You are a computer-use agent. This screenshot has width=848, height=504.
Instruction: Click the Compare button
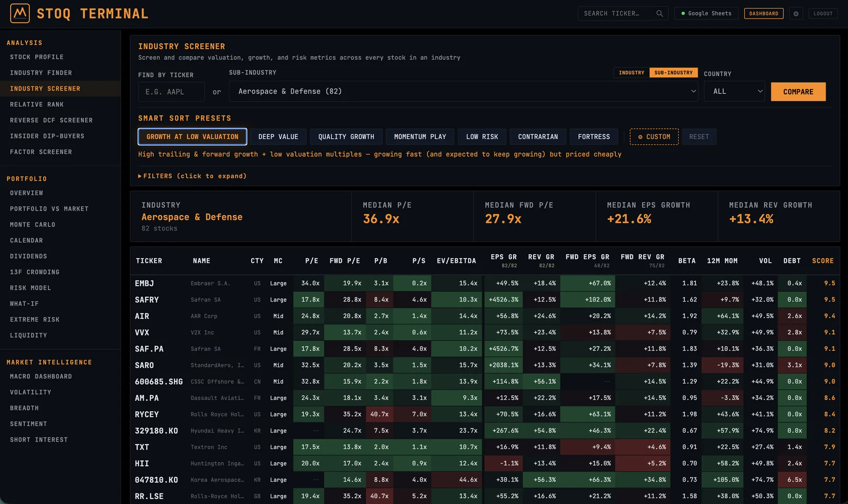pos(798,92)
